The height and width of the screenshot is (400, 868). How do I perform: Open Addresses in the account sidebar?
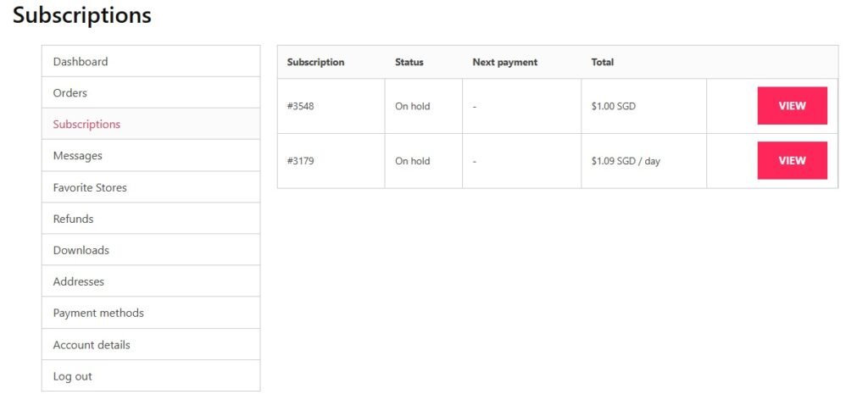pyautogui.click(x=151, y=281)
